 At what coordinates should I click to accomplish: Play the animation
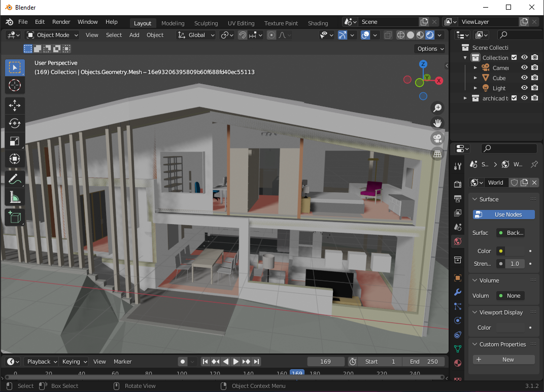click(x=235, y=362)
